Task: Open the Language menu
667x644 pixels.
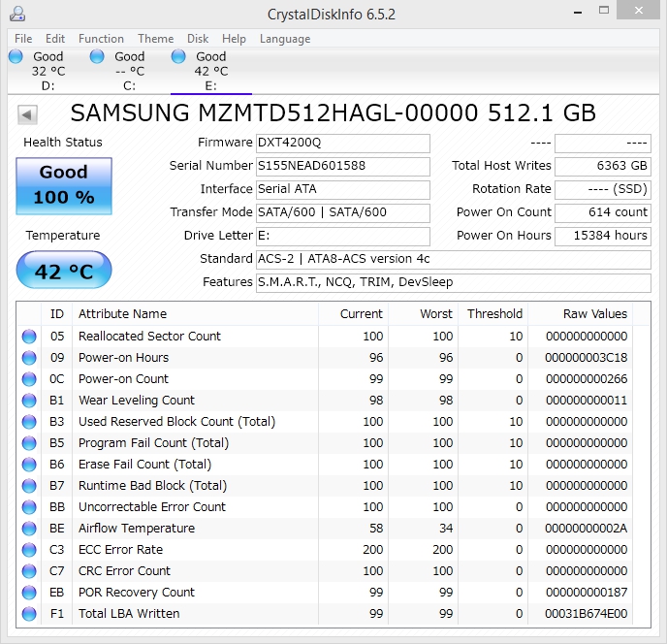Action: [285, 39]
